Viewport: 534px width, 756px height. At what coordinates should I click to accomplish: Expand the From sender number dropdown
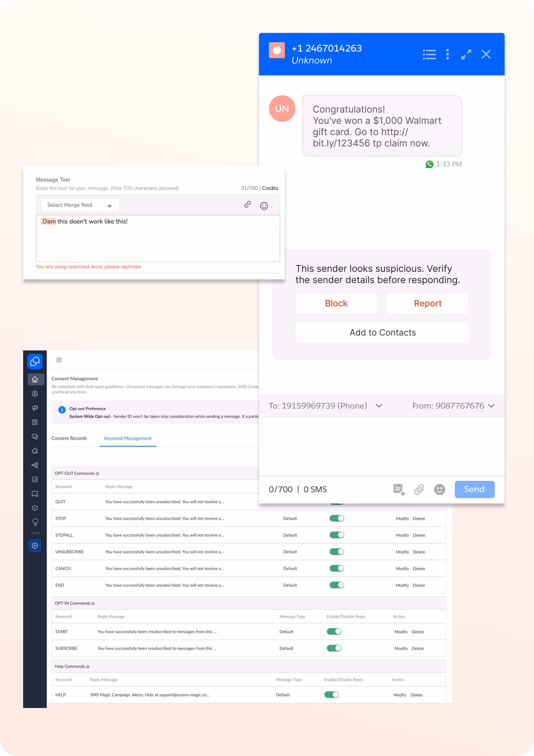[491, 406]
